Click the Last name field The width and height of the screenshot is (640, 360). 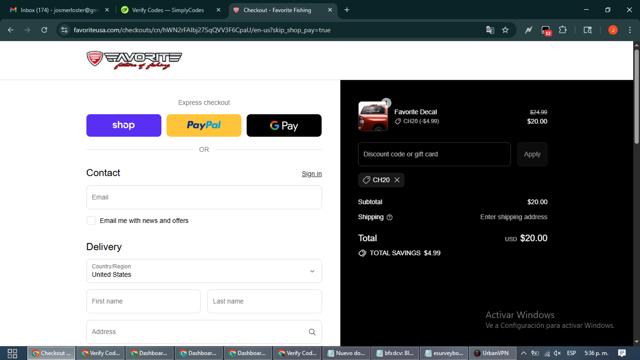pyautogui.click(x=264, y=301)
